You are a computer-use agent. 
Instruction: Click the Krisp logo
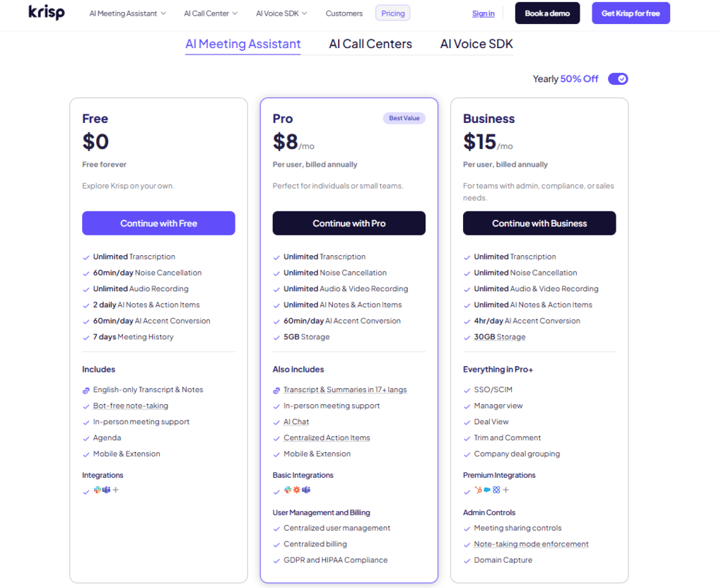click(x=45, y=13)
